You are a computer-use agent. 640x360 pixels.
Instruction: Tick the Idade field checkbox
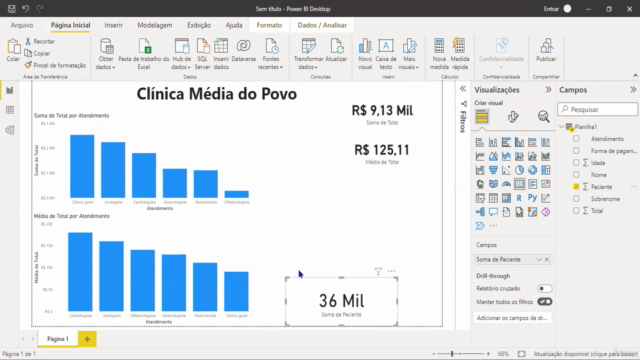click(x=576, y=162)
